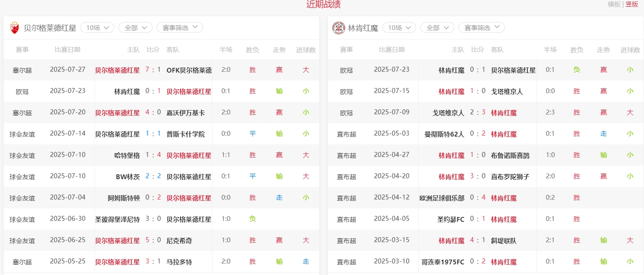Switch to 横板 layout view
Screen dimensions: 644x275
tap(614, 4)
